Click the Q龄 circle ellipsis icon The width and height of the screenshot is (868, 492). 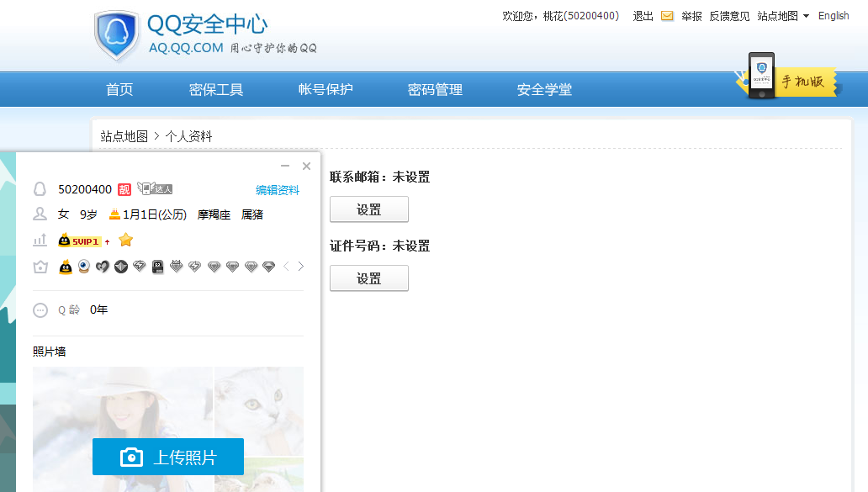pyautogui.click(x=40, y=310)
